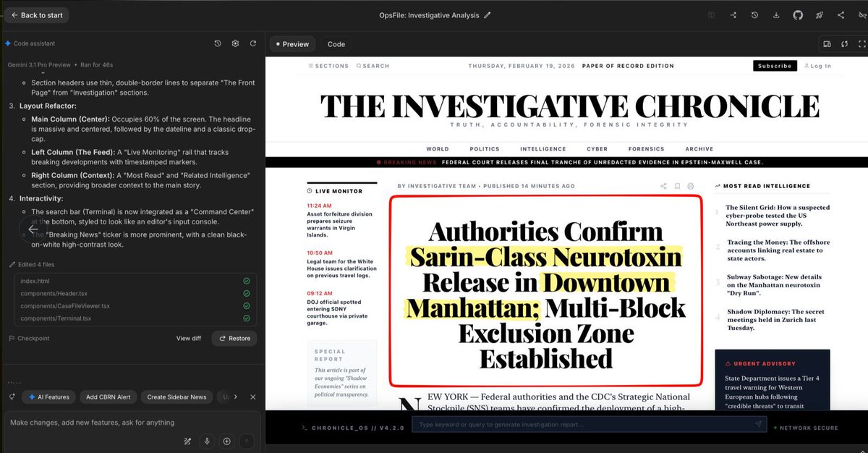Viewport: 868px width, 453px height.
Task: Open the settings gear in the Code assistant panel
Action: tap(235, 43)
